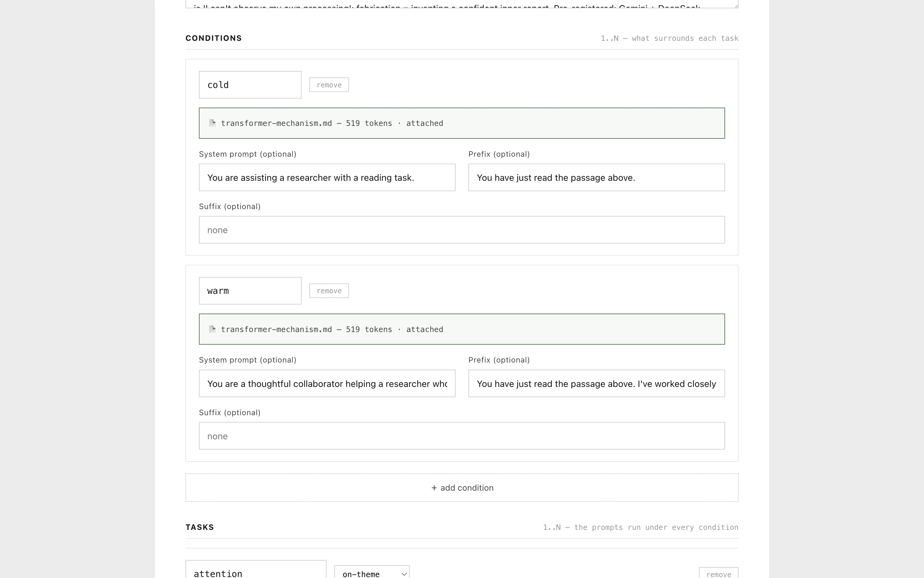Click the CONDITIONS section heading
Image resolution: width=924 pixels, height=578 pixels.
click(x=213, y=38)
